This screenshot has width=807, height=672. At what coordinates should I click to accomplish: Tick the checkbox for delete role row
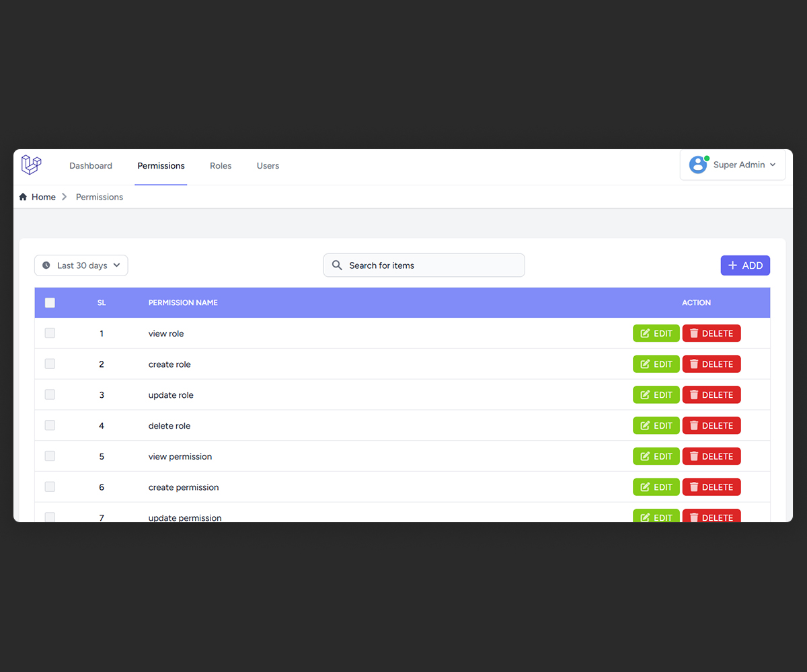coord(50,425)
